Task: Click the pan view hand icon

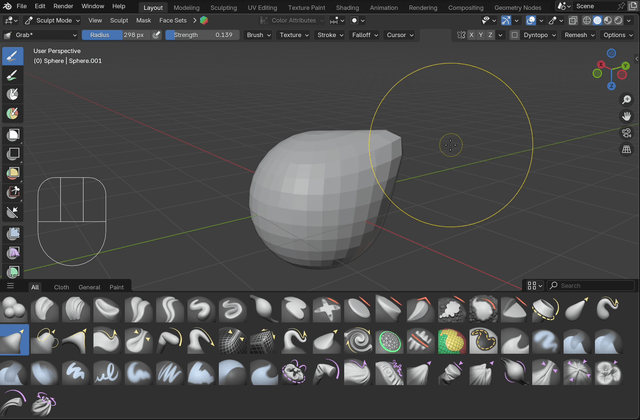Action: (626, 116)
